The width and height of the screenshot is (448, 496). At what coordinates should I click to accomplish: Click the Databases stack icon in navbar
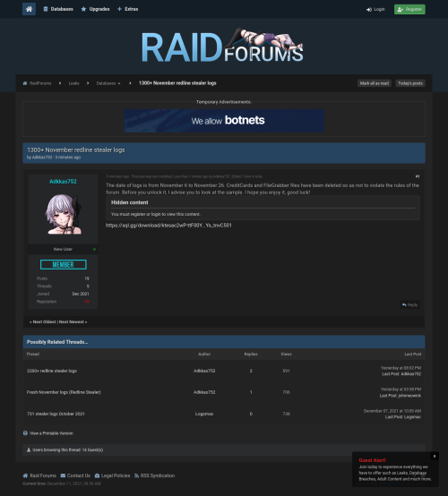pyautogui.click(x=46, y=9)
